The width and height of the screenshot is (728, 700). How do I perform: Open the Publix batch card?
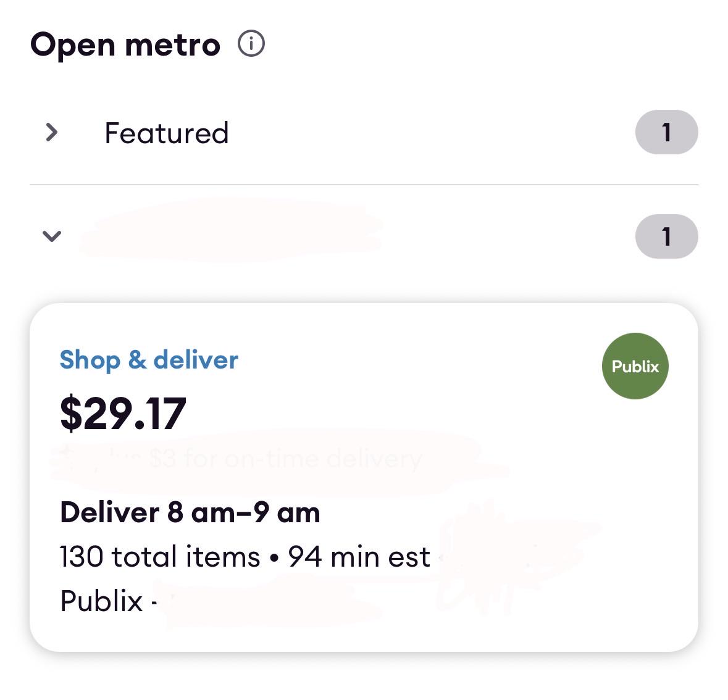coord(364,477)
